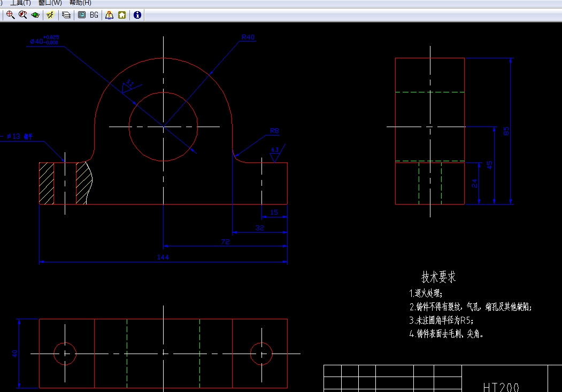Click the 6.3 surface roughness symbol
The image size is (562, 392).
pyautogui.click(x=276, y=153)
